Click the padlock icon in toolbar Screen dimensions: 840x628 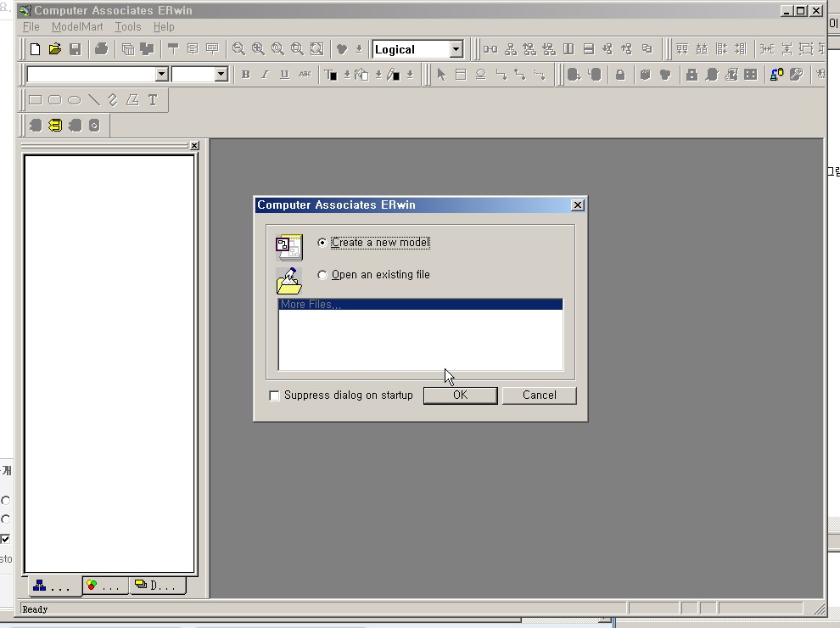620,75
